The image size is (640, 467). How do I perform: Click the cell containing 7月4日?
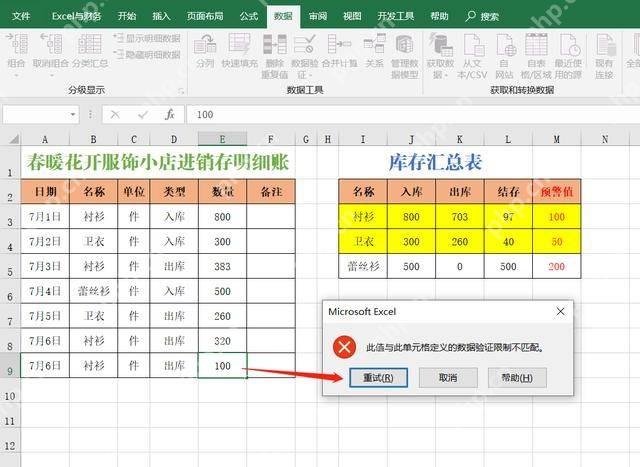coord(45,291)
